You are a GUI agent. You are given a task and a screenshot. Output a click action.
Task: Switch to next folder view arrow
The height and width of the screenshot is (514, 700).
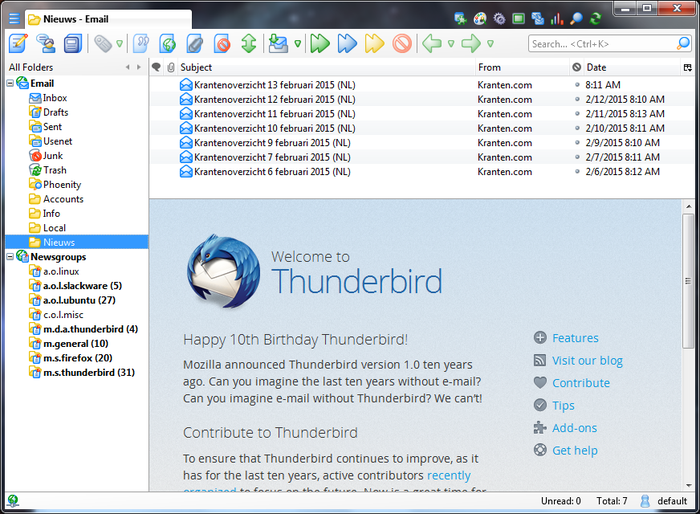[x=139, y=67]
